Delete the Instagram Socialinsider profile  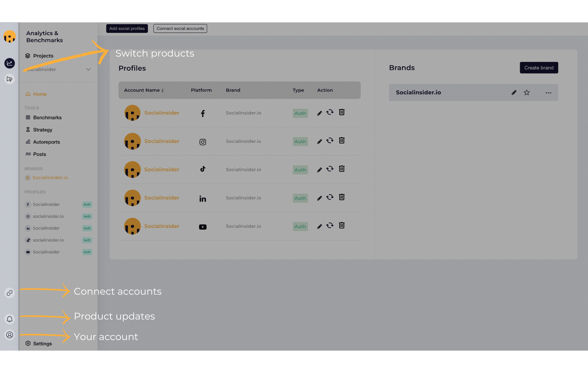point(342,140)
